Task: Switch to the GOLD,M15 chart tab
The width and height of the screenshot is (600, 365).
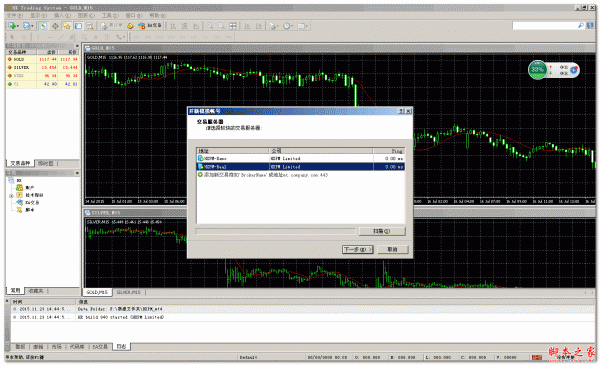Action: 97,292
